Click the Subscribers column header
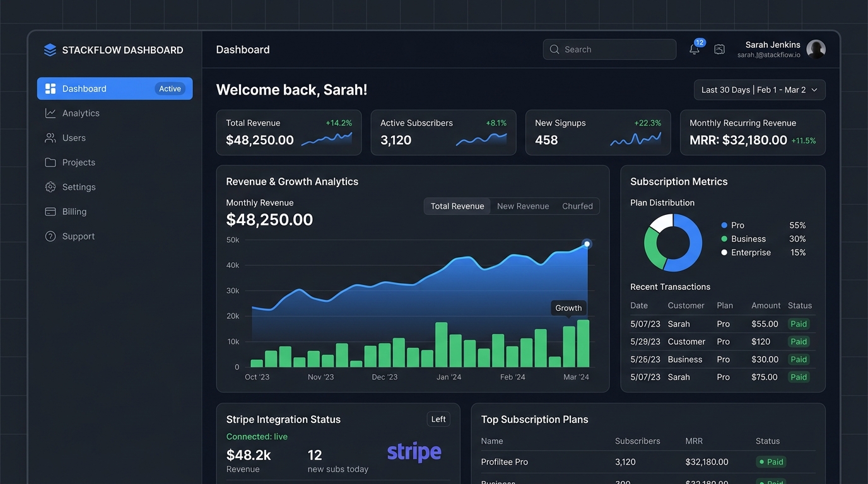This screenshot has width=868, height=484. coord(638,441)
